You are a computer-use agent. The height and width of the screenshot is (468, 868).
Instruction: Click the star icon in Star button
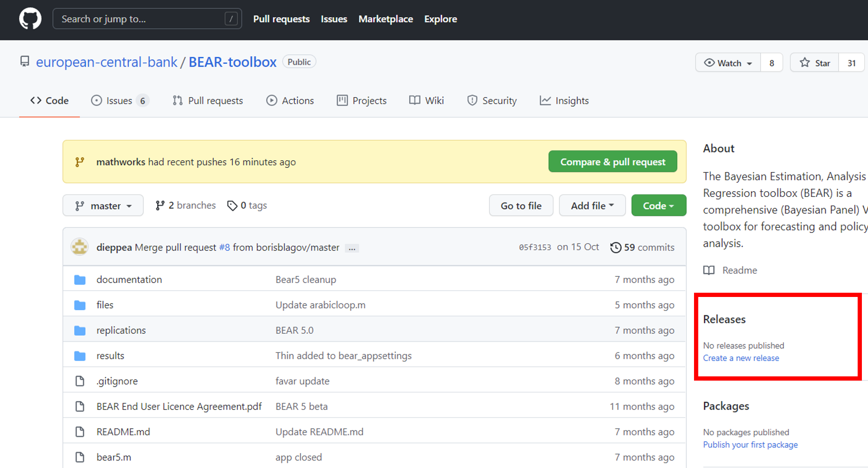click(x=805, y=62)
